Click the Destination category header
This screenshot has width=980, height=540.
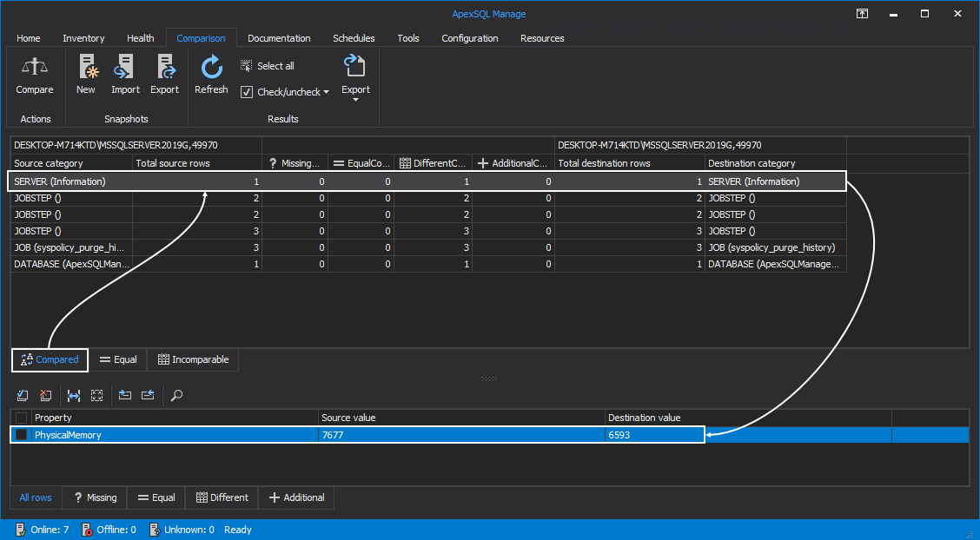pyautogui.click(x=776, y=163)
